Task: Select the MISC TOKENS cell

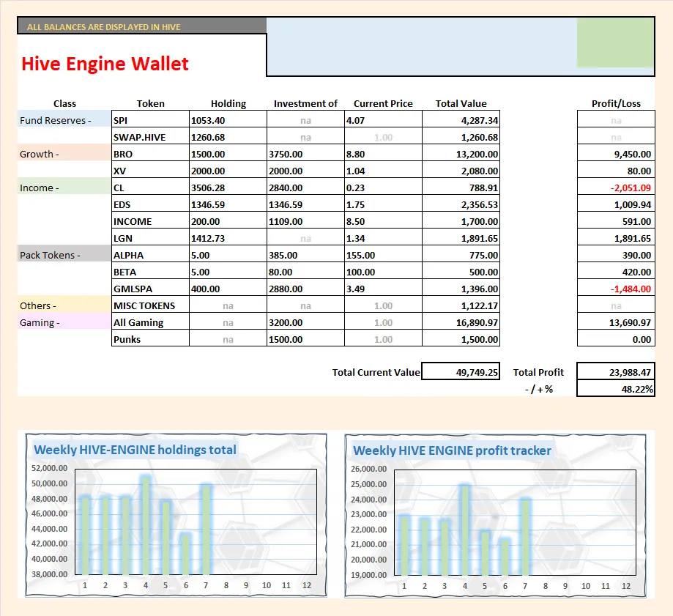Action: click(x=150, y=305)
